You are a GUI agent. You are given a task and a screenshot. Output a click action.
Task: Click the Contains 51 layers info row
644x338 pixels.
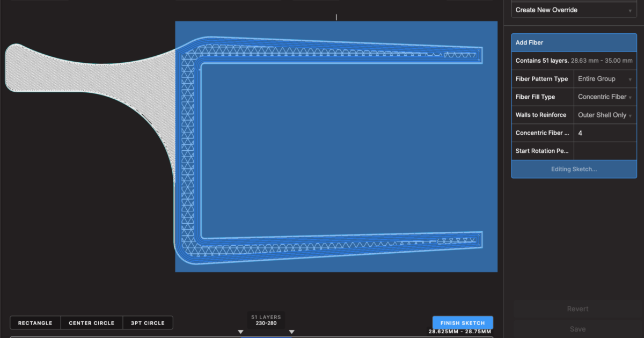click(x=574, y=60)
